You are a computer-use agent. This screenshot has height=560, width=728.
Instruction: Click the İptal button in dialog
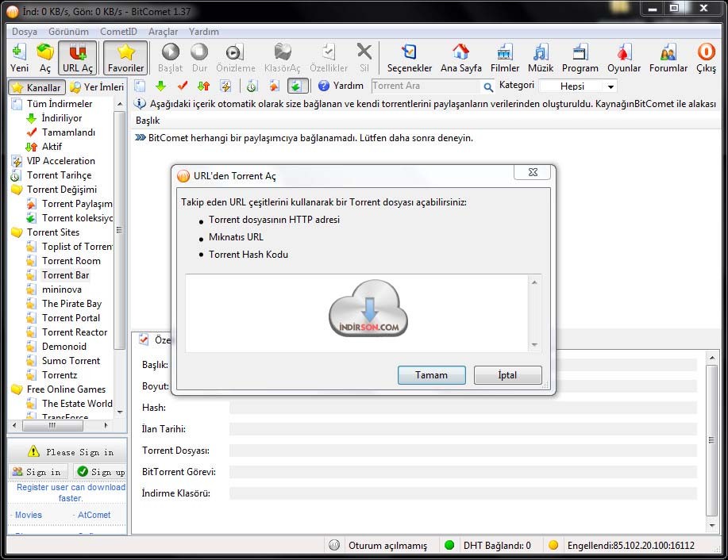[x=507, y=375]
